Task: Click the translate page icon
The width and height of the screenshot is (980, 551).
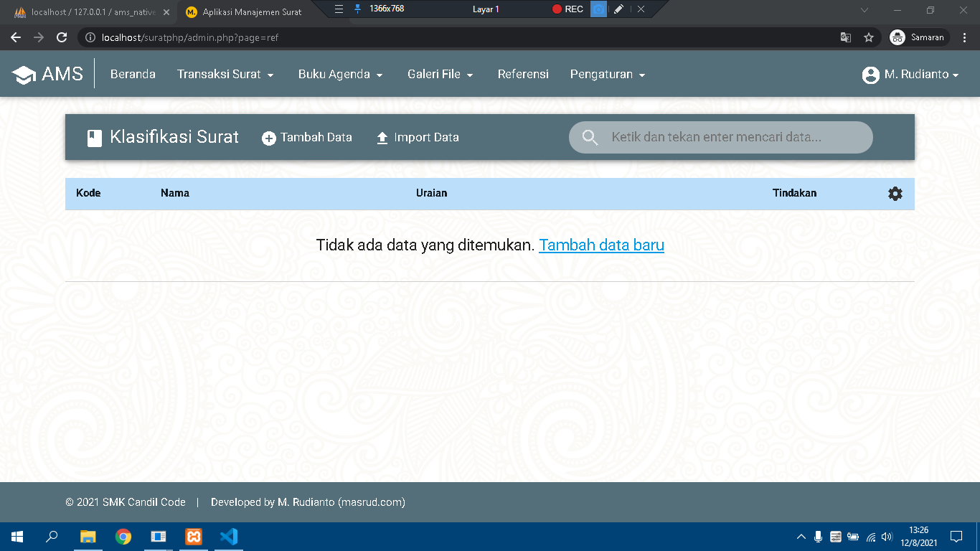Action: coord(846,37)
